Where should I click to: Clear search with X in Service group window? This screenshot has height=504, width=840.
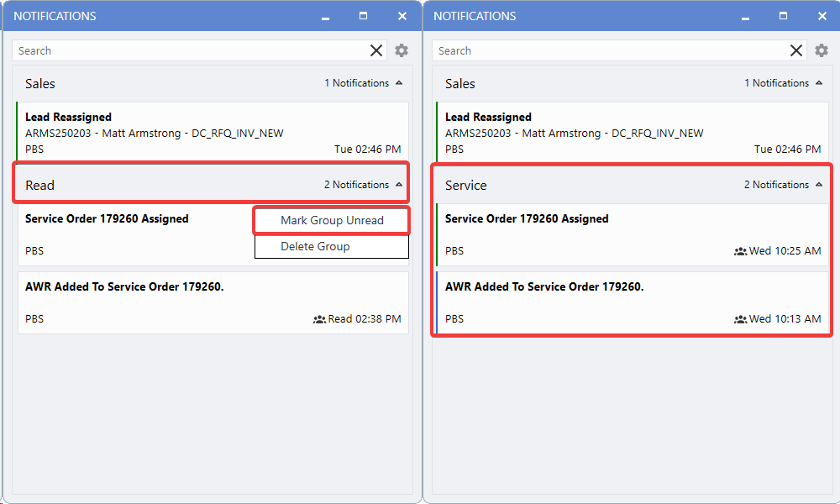(x=796, y=50)
